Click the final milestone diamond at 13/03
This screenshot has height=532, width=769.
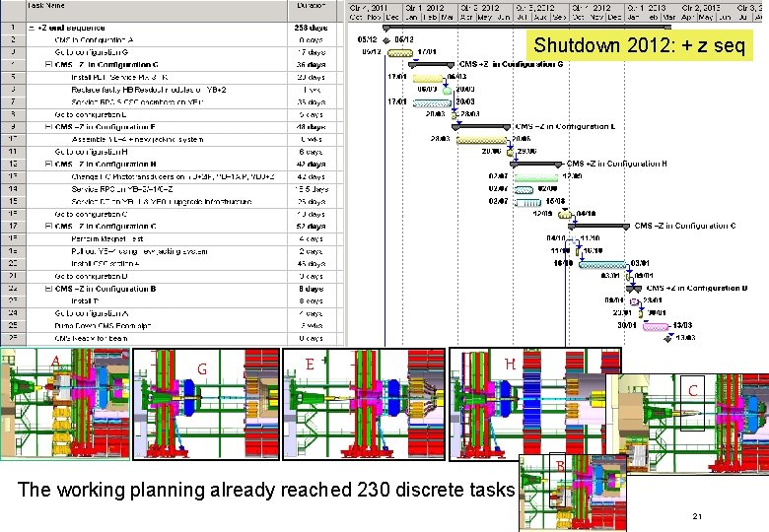[667, 338]
